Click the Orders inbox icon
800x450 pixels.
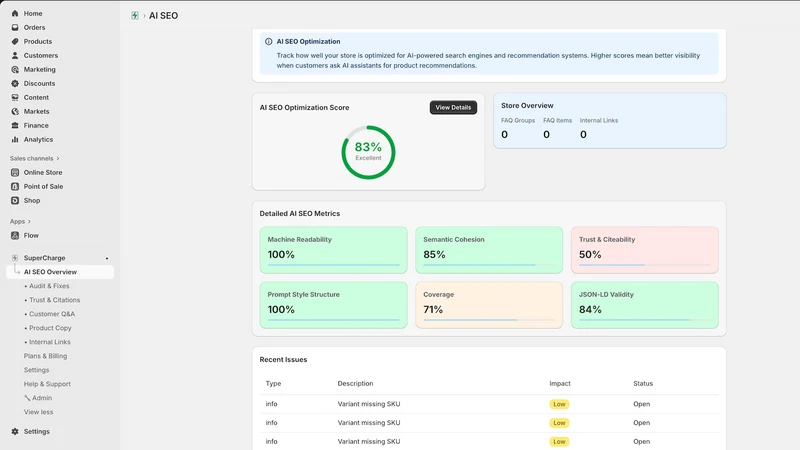15,28
